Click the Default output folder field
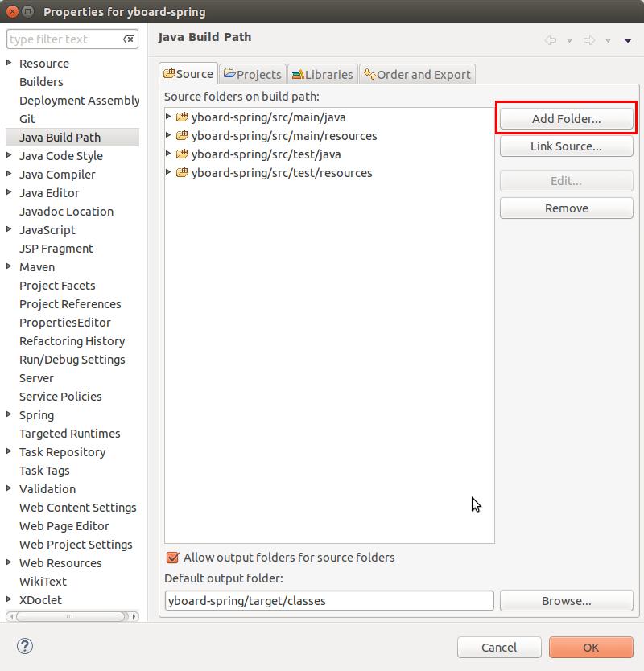Screen dimensions: 644x671 329,601
